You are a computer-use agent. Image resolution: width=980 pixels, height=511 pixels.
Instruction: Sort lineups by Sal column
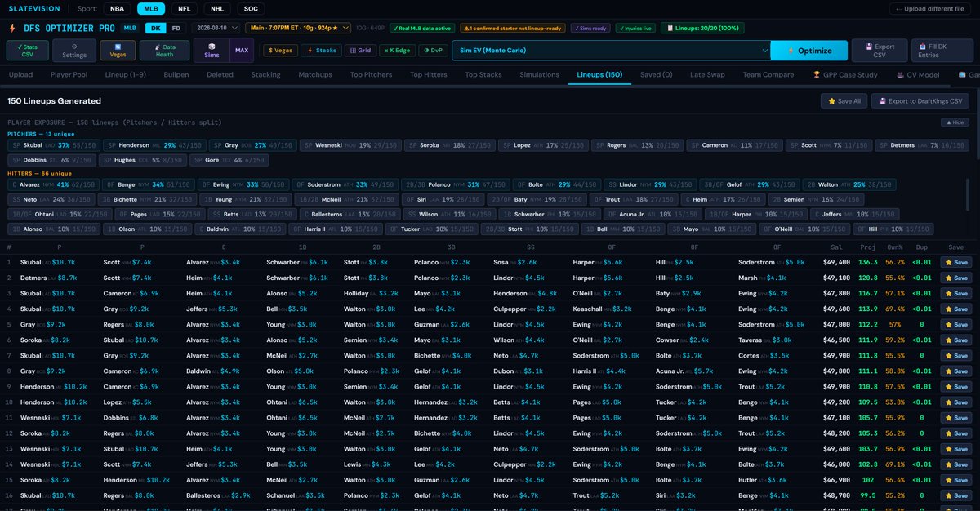(x=835, y=247)
